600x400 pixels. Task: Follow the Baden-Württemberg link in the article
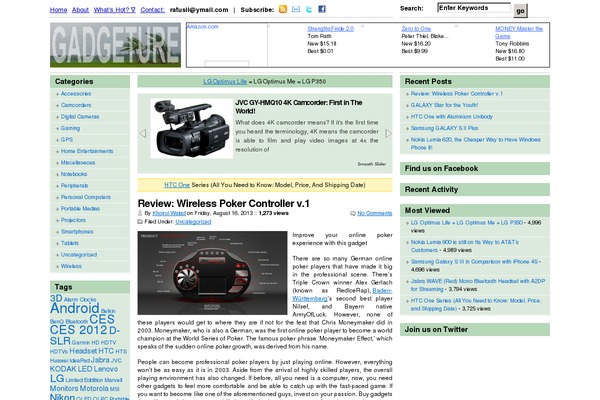342,294
